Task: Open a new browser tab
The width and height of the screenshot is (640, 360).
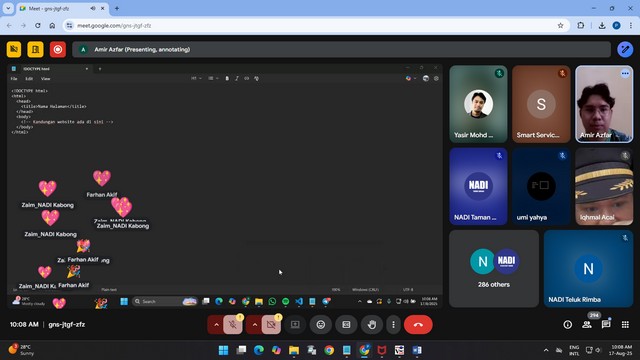Action: pos(117,8)
